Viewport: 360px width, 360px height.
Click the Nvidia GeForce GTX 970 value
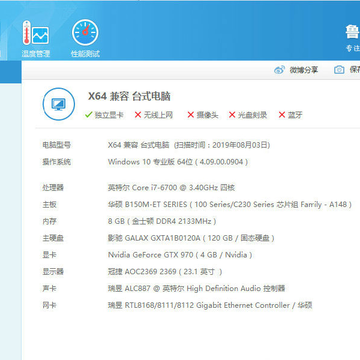click(180, 255)
